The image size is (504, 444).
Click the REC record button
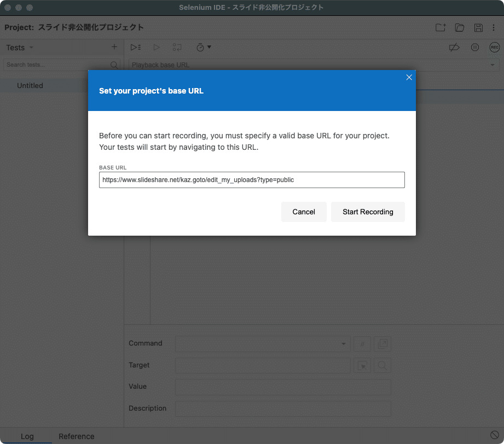tap(494, 48)
